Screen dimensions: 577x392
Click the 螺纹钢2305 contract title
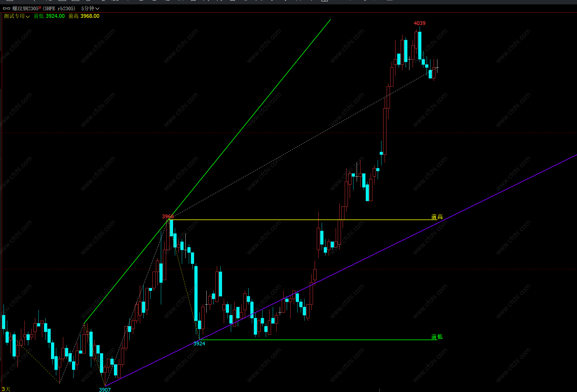(25, 8)
